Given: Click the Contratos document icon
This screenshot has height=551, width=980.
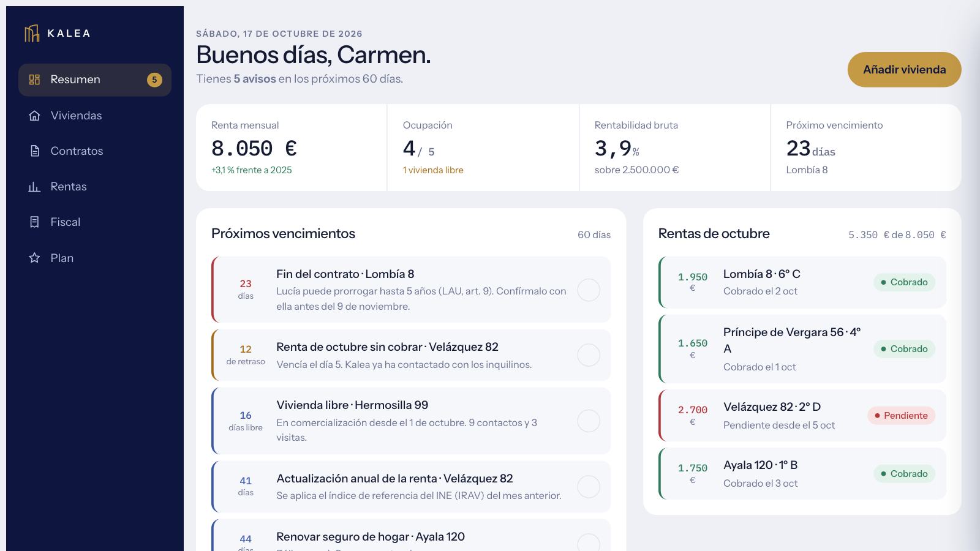Looking at the screenshot, I should 34,151.
